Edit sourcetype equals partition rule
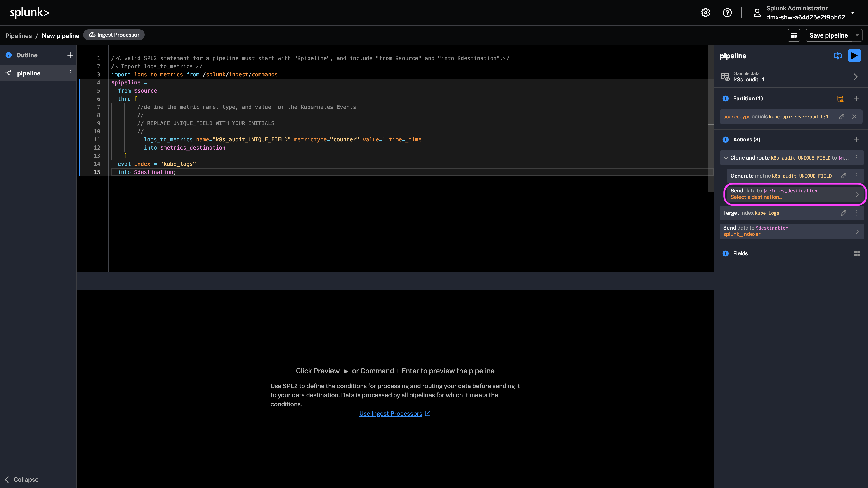Screen dimensions: 868x488 coord(842,117)
